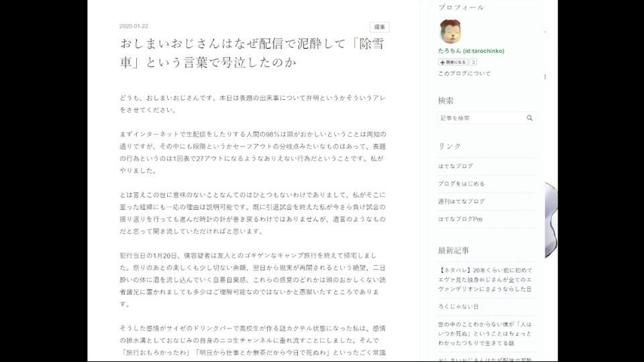Open the 【ネタバレ】エヴァ recent article
644x362 pixels.
point(485,280)
